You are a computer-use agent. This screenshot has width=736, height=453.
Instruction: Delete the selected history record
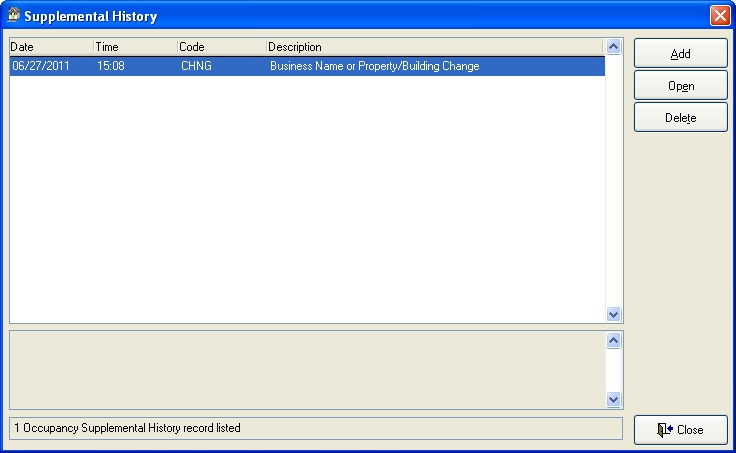pos(680,118)
